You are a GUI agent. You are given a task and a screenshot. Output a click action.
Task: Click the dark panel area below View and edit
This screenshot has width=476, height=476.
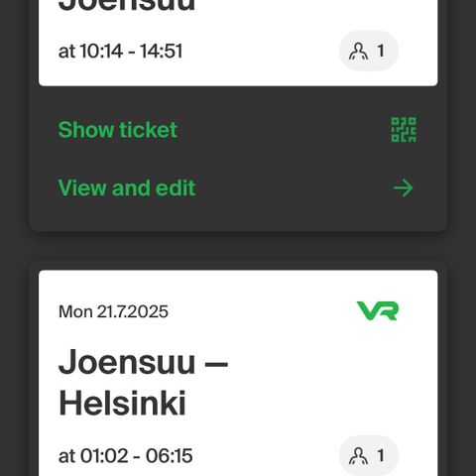point(238,216)
